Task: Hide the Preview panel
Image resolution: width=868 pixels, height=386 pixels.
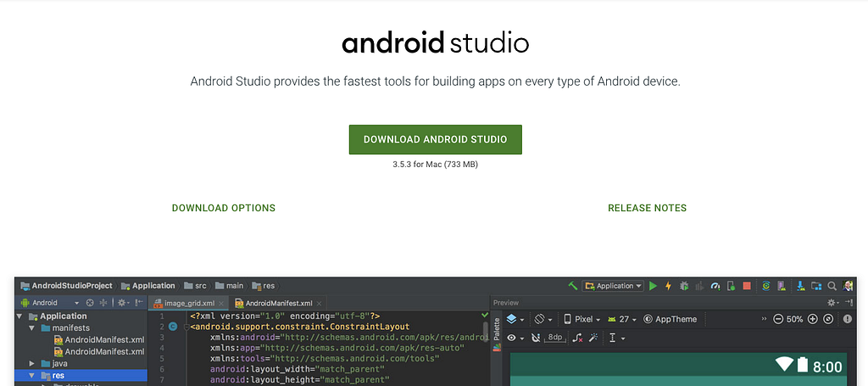Action: click(x=848, y=302)
